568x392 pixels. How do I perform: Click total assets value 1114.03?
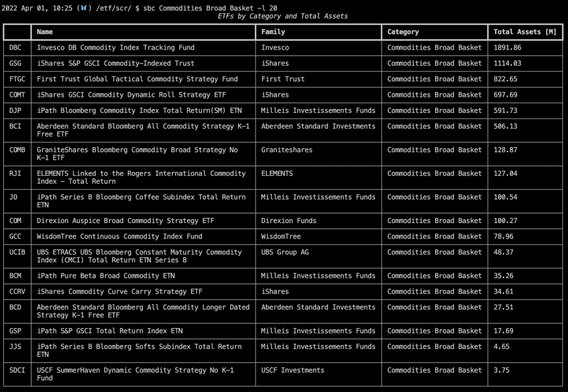[x=507, y=63]
